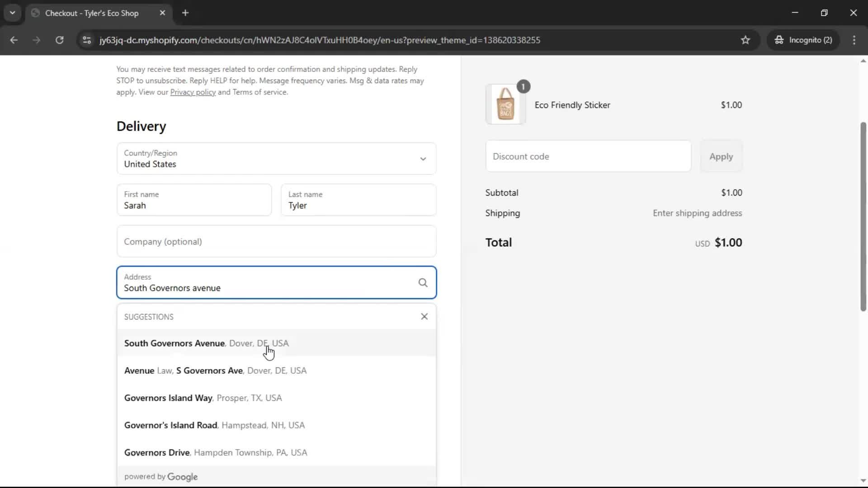
Task: Click Apply for the discount code
Action: (721, 156)
